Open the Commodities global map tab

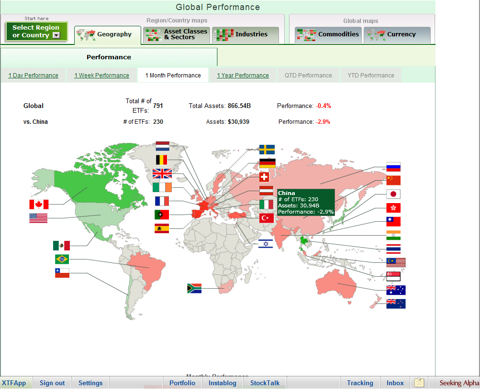click(328, 34)
